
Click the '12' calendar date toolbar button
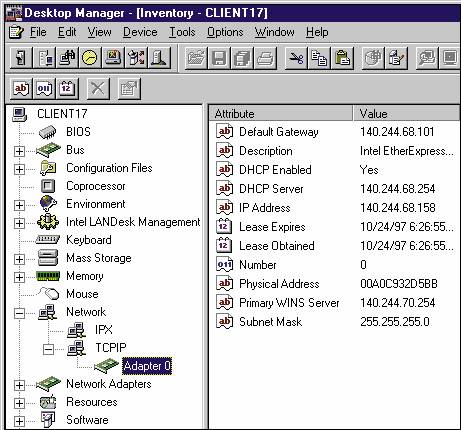(67, 89)
